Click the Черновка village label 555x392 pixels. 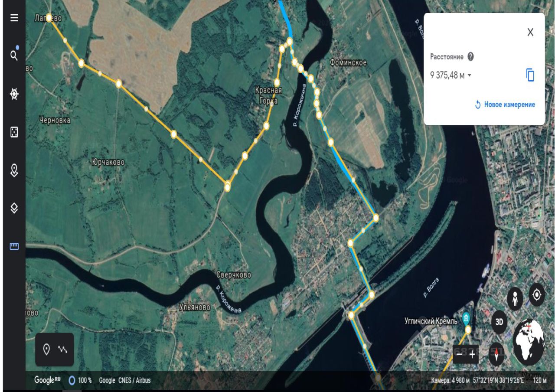point(55,121)
